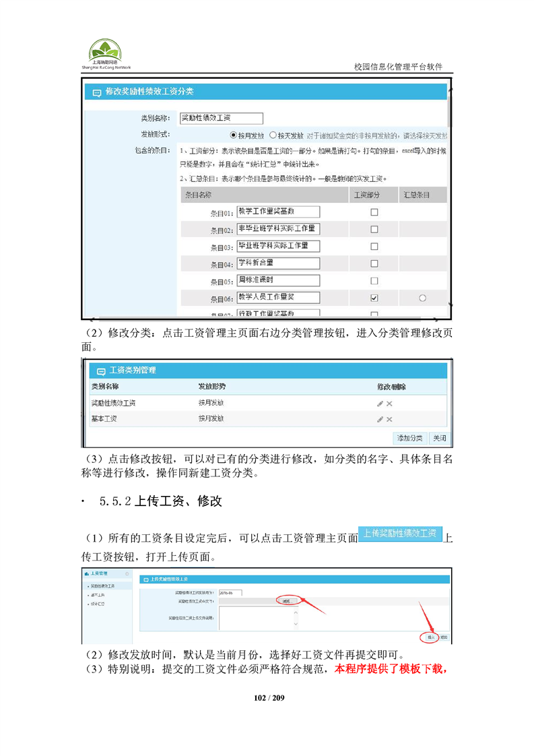
Task: Click the 条目05 周标准课时 input
Action: 279,280
